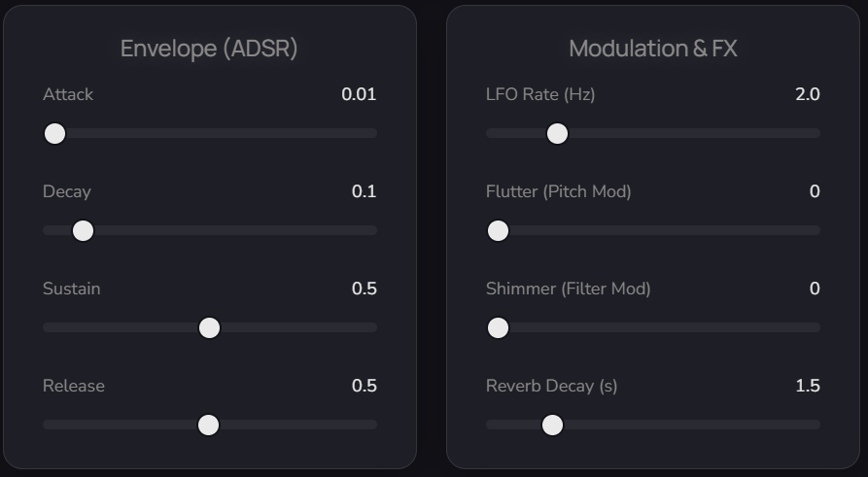Click the Modulation & FX panel title
This screenshot has height=477, width=868.
pos(652,49)
